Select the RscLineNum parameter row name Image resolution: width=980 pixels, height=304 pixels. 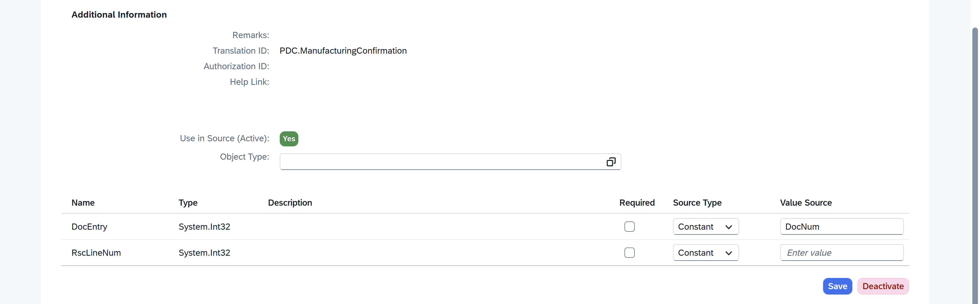click(96, 253)
